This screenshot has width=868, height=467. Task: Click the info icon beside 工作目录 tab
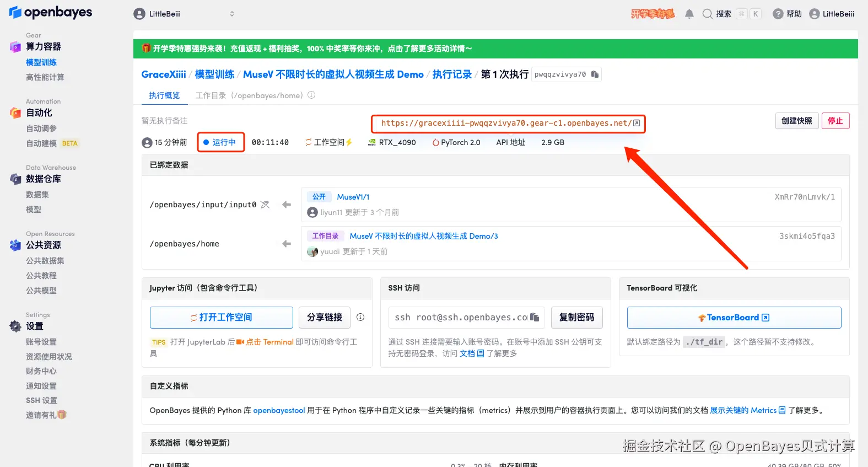click(311, 95)
